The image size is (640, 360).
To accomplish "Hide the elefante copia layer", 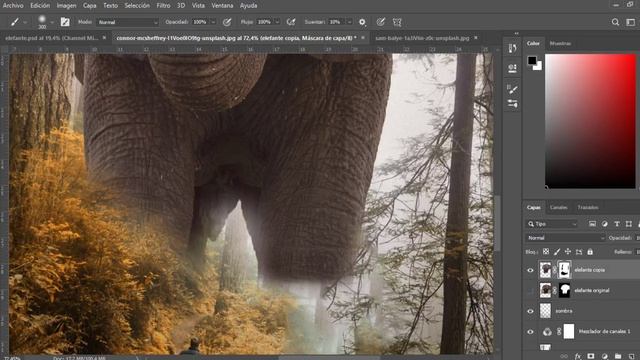I will coord(530,270).
